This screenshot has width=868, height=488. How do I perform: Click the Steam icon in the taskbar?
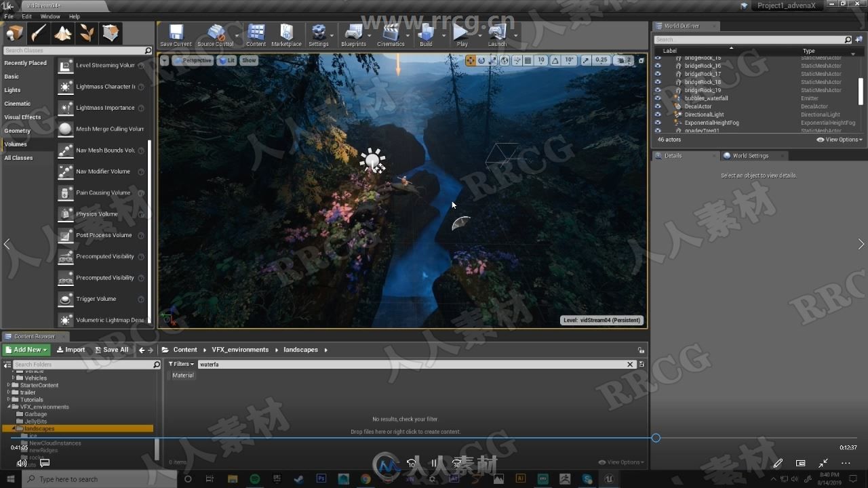(299, 479)
